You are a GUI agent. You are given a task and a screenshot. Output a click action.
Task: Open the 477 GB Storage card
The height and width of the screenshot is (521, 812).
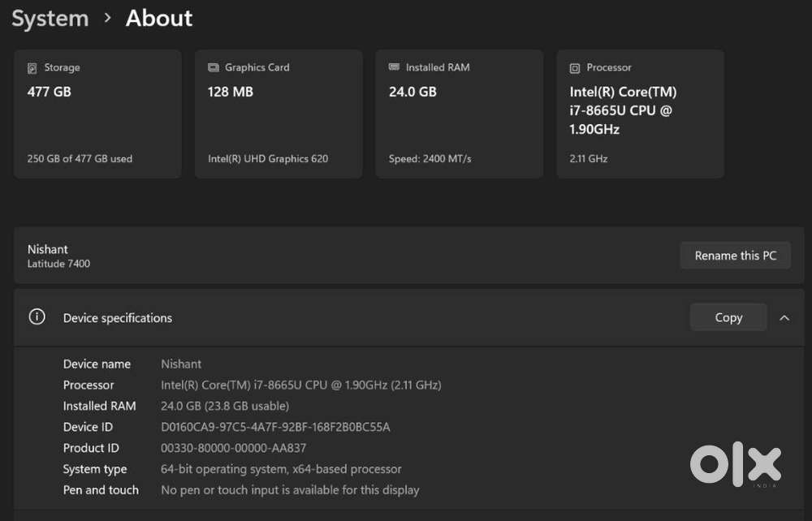pos(97,114)
